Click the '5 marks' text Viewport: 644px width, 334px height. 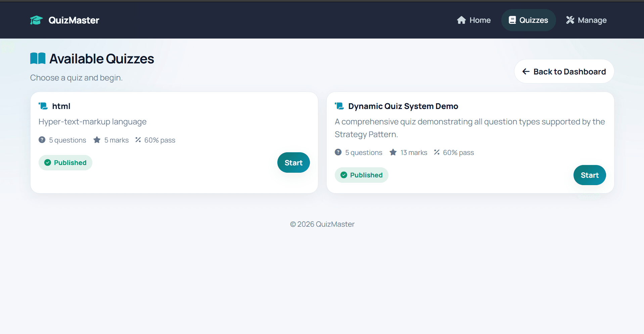tap(117, 140)
